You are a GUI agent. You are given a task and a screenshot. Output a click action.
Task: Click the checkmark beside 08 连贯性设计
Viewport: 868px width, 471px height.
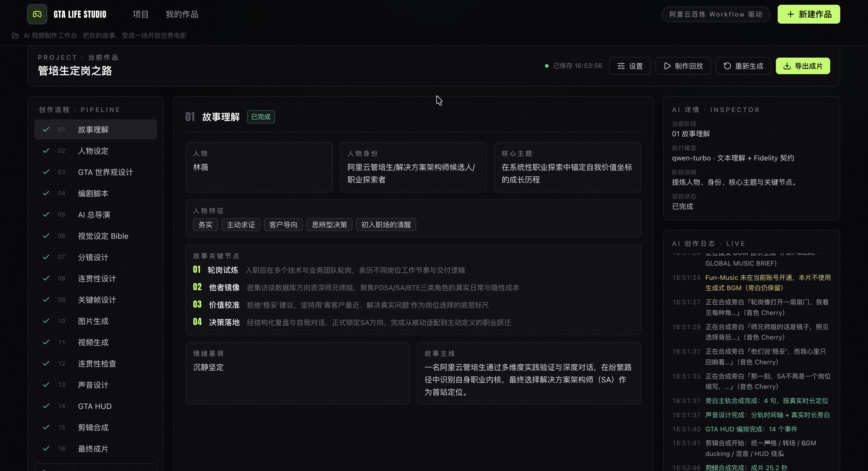46,278
